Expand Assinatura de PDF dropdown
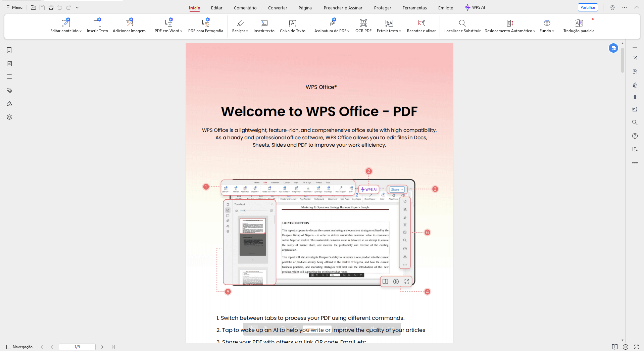The height and width of the screenshot is (351, 644). coord(348,31)
